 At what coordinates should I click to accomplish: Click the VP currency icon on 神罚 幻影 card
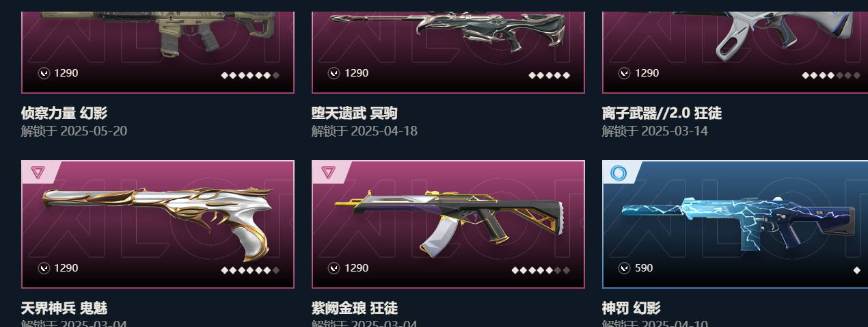[625, 268]
